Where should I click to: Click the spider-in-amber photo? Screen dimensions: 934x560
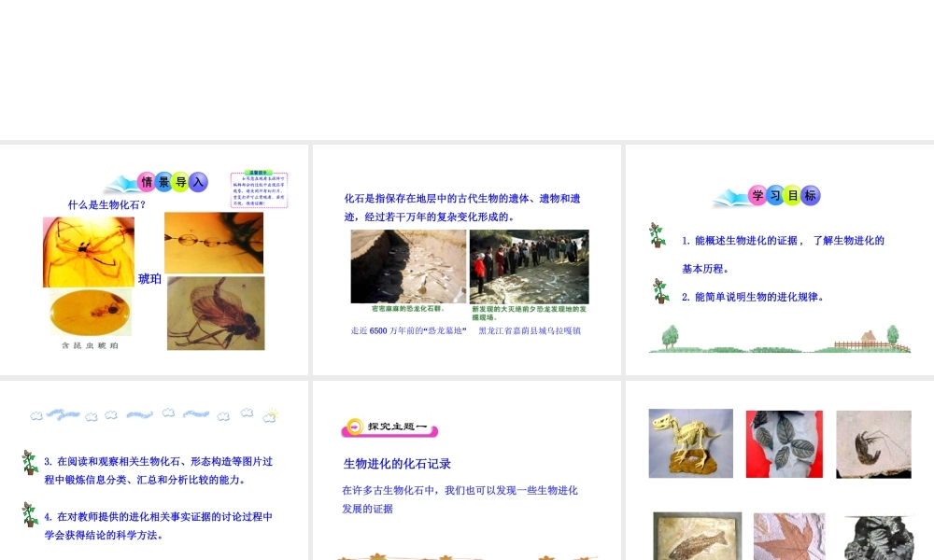click(89, 252)
